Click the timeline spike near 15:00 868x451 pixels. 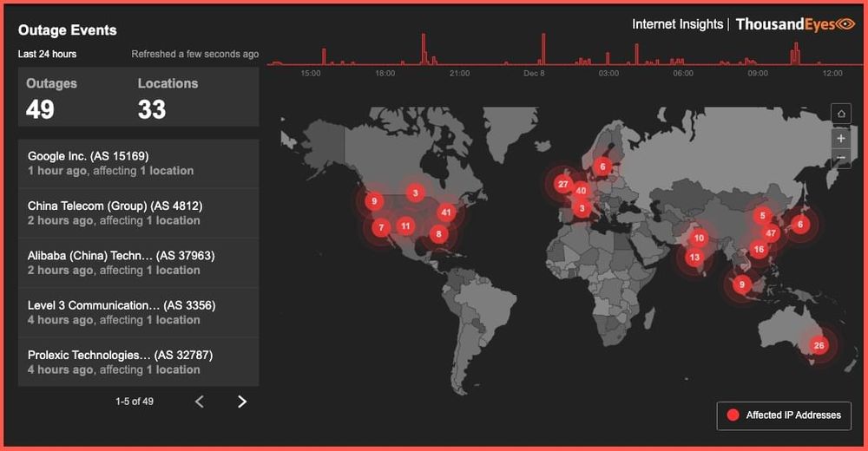(x=324, y=57)
